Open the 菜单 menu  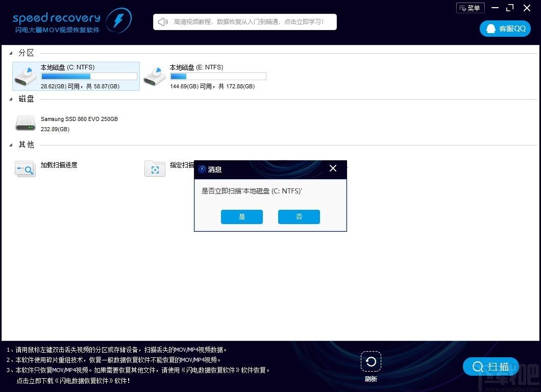[470, 8]
